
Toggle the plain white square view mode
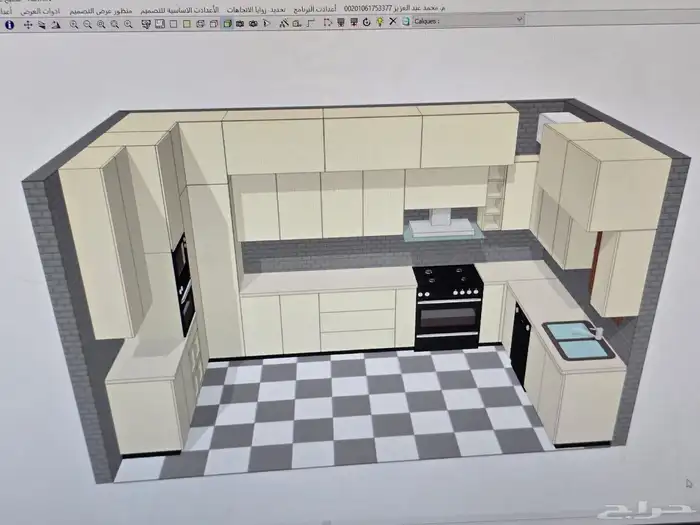point(173,24)
